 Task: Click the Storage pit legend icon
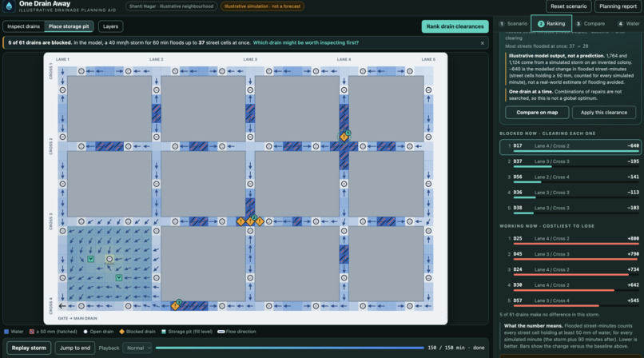[x=164, y=332]
